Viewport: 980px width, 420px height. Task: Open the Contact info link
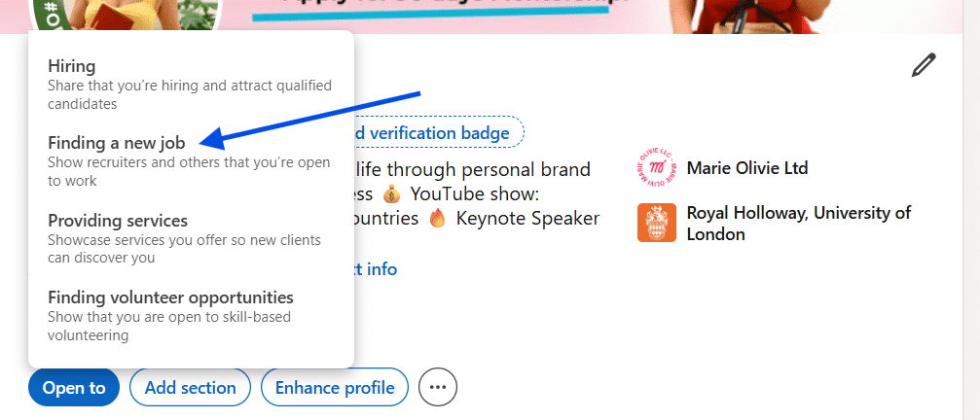[x=375, y=268]
